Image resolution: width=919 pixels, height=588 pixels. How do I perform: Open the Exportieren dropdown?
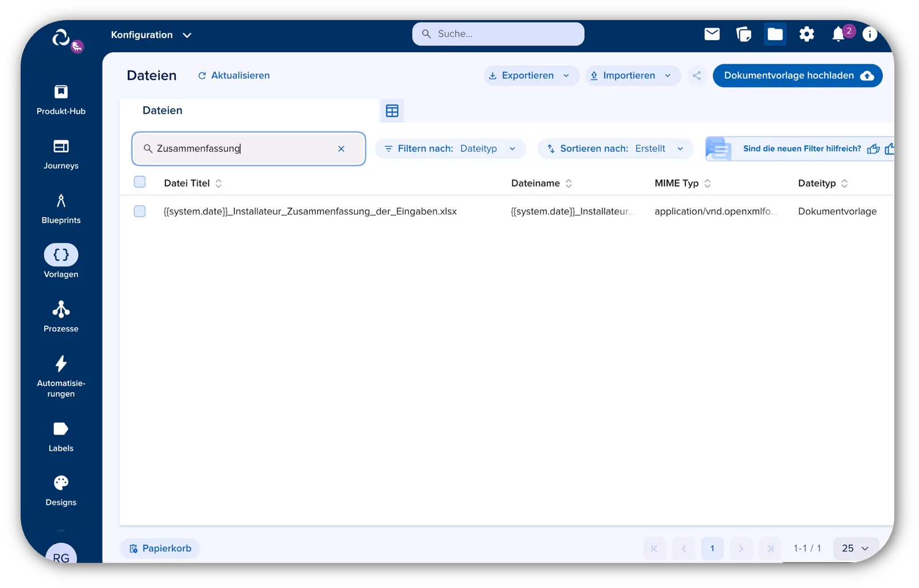(x=531, y=76)
